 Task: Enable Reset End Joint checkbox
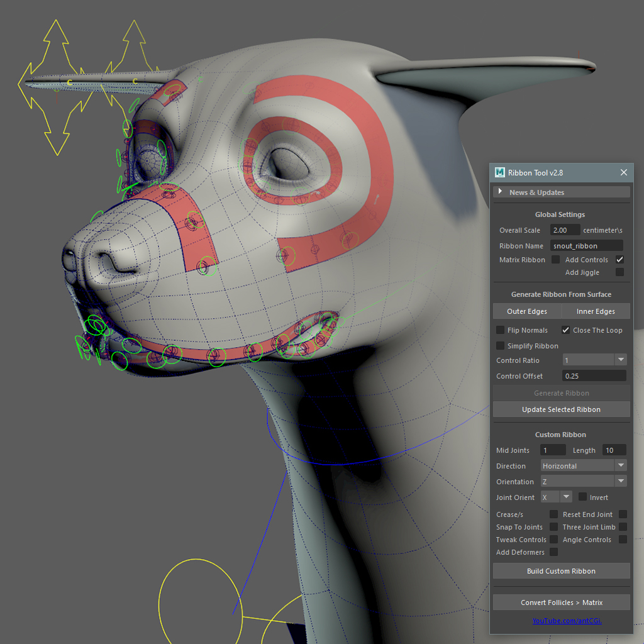(623, 514)
